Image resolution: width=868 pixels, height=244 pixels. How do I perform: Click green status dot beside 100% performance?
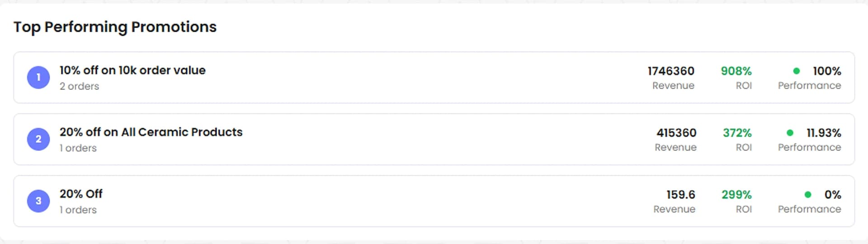click(x=797, y=71)
